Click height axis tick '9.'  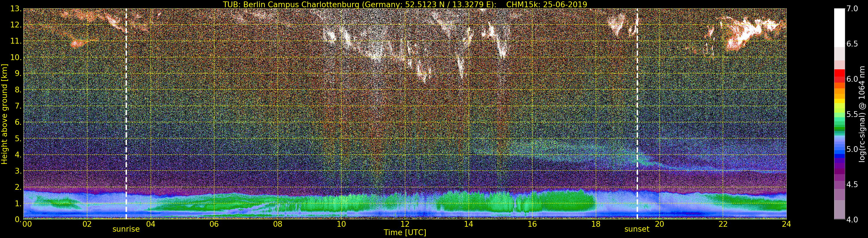coord(18,73)
